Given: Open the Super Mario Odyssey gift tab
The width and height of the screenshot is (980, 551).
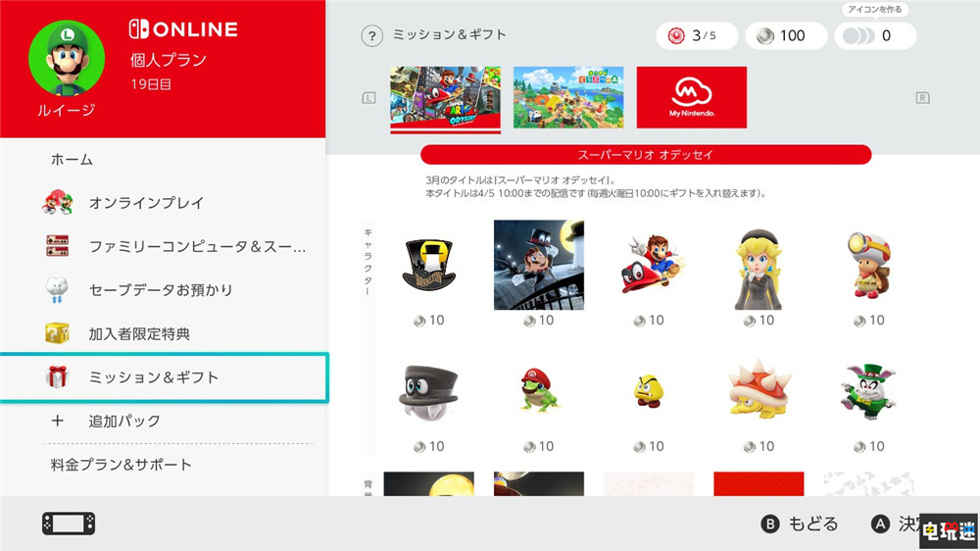Looking at the screenshot, I should tap(445, 100).
